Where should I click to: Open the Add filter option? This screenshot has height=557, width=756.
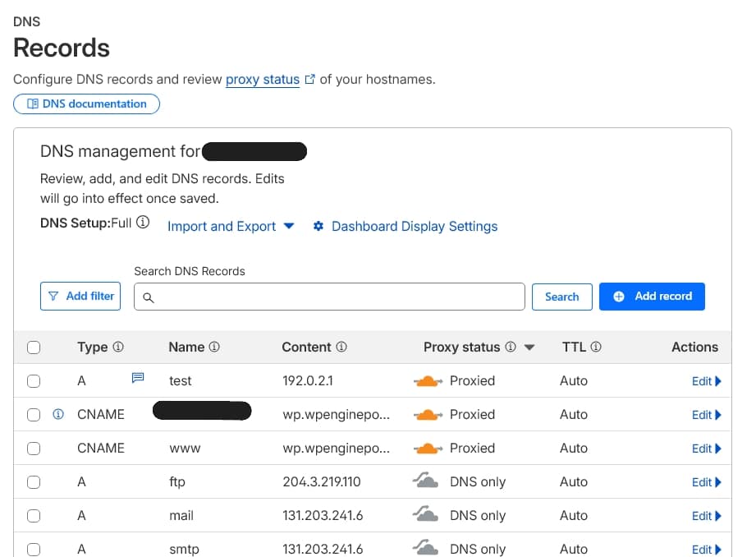80,297
